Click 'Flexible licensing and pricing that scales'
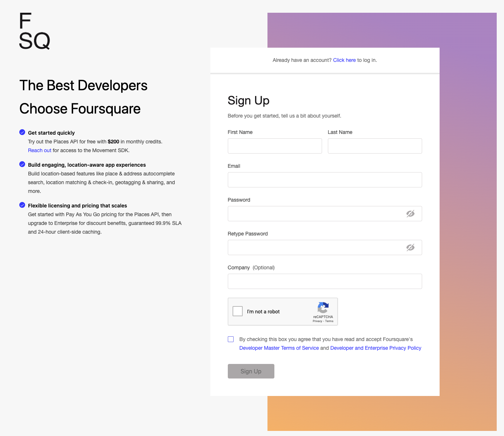Image resolution: width=504 pixels, height=436 pixels. (x=78, y=206)
